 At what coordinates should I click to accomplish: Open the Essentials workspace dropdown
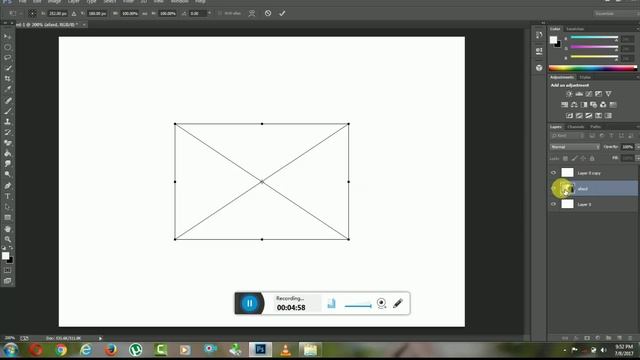tap(617, 13)
